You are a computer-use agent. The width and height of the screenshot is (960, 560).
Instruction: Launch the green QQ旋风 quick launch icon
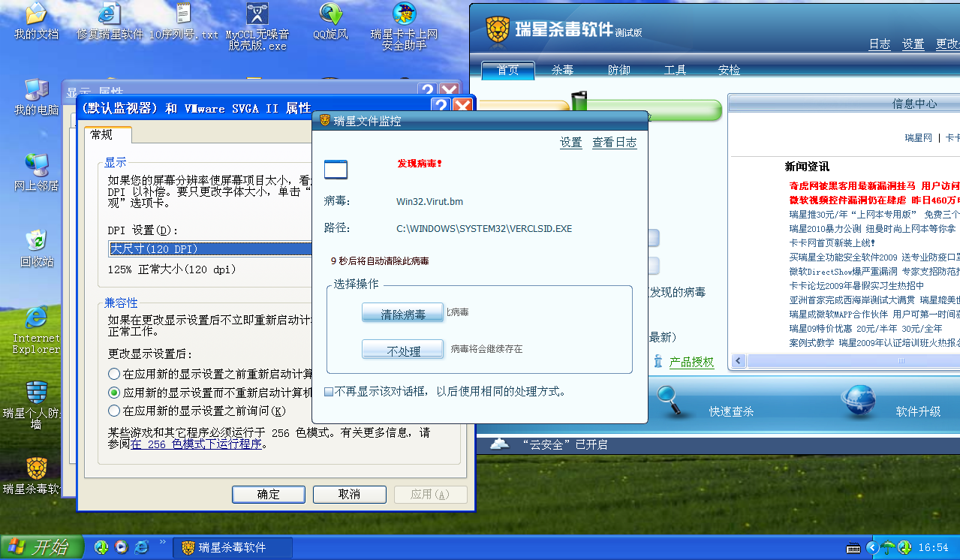coord(101,547)
